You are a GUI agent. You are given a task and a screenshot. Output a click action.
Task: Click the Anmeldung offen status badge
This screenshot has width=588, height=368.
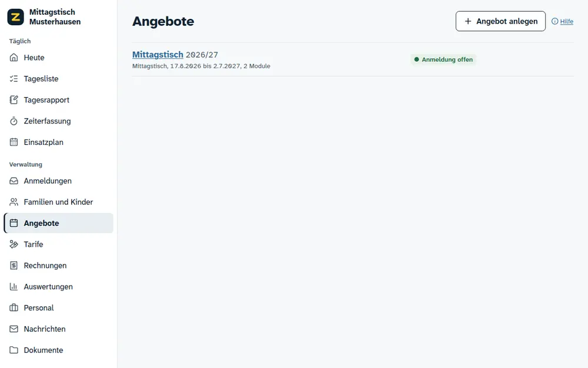tap(443, 59)
